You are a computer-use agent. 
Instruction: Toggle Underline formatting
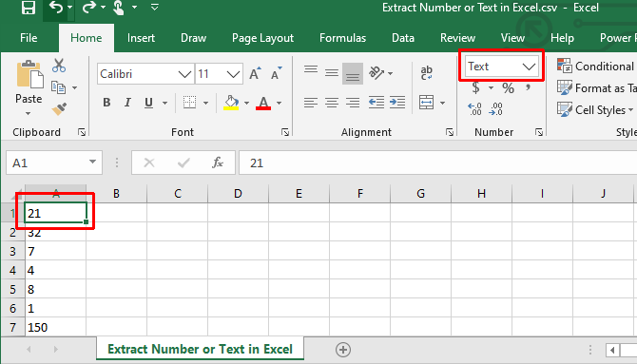pos(148,103)
